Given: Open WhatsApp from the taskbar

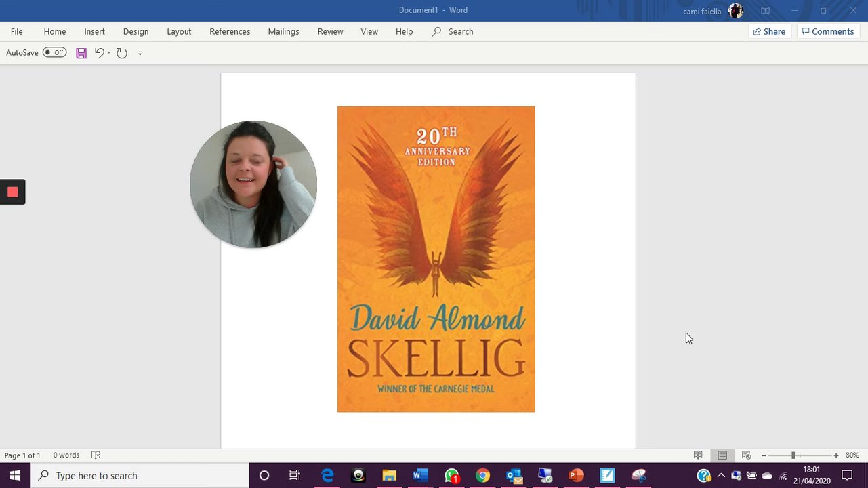Looking at the screenshot, I should (x=452, y=476).
